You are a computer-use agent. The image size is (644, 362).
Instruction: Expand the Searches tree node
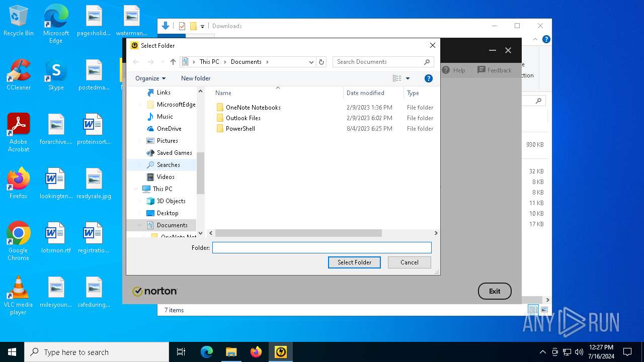click(140, 165)
